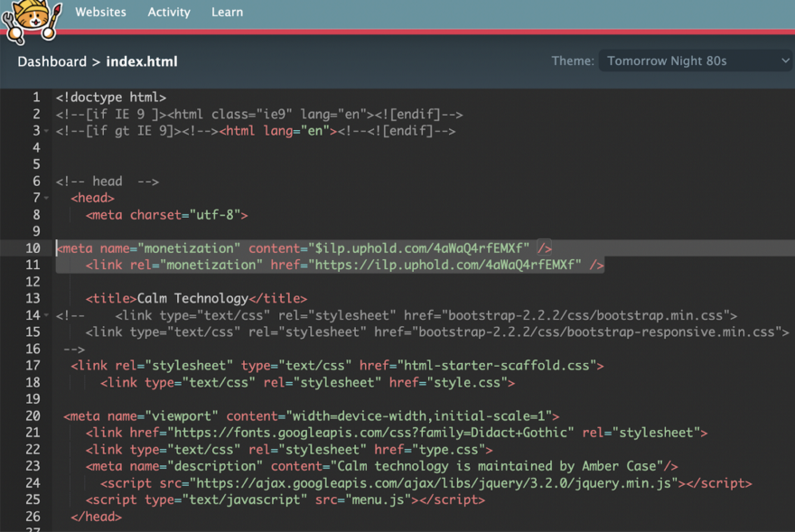Collapse the fold arrow on line 3

click(46, 131)
